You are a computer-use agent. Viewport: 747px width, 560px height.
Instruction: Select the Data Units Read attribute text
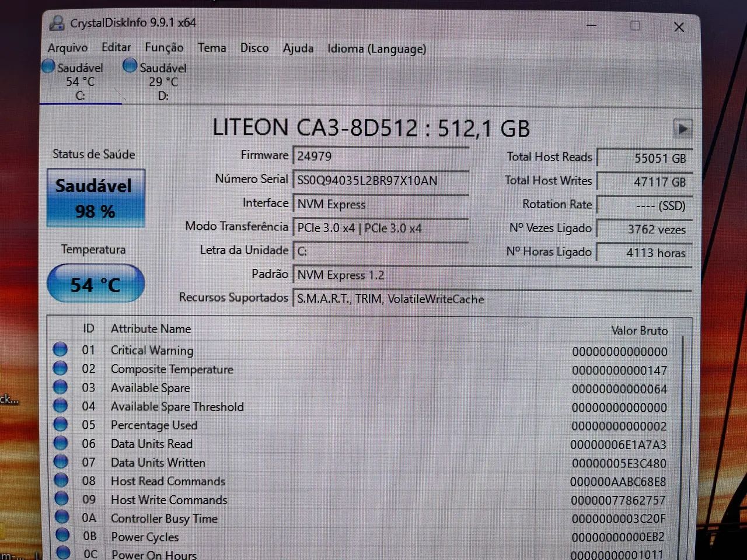tap(152, 444)
